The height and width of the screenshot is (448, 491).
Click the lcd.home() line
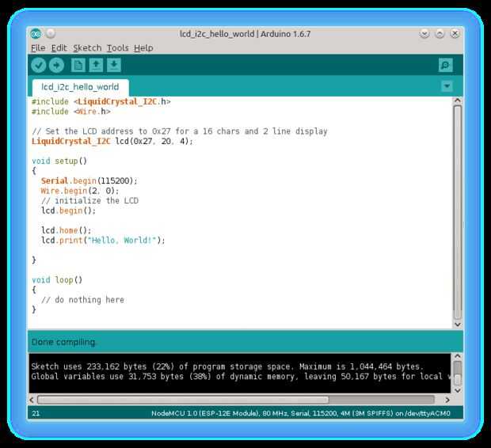click(x=66, y=230)
